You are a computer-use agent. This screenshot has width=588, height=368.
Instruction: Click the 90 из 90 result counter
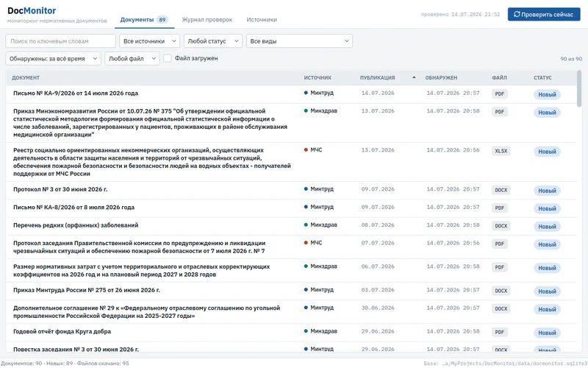pyautogui.click(x=571, y=59)
